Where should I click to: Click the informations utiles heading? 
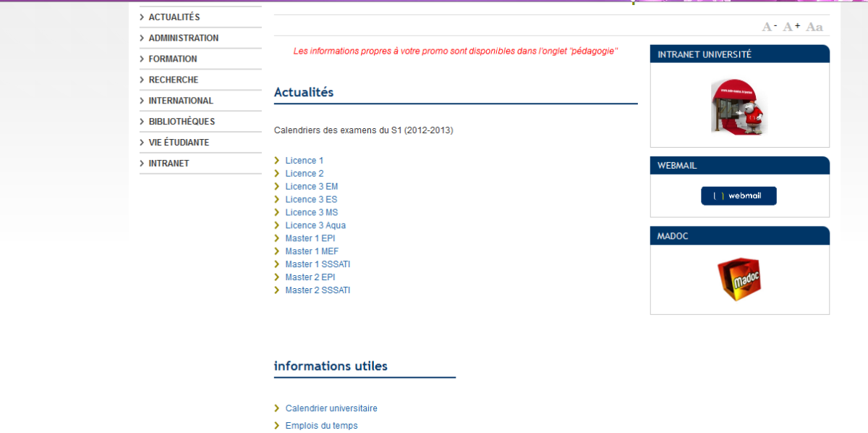tap(331, 366)
